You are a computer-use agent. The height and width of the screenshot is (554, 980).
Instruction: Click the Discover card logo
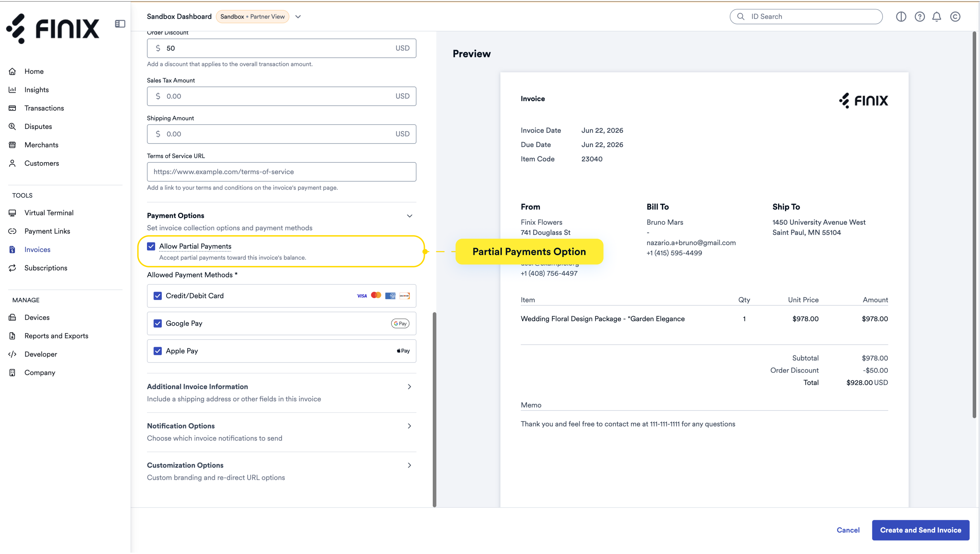(x=404, y=296)
